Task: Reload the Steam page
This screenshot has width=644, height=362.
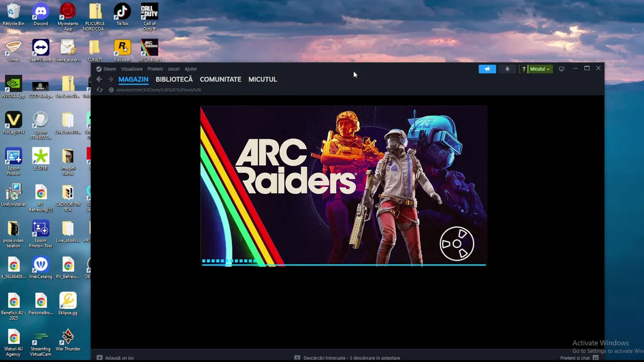Action: click(99, 90)
